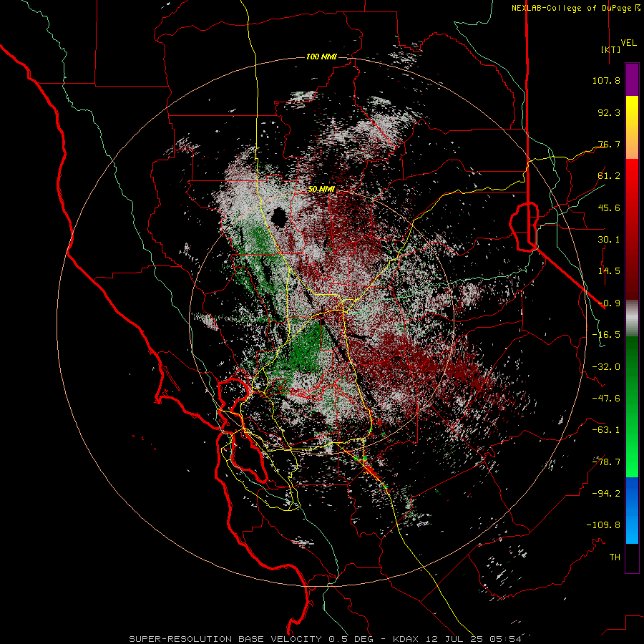This screenshot has height=644, width=644.
Task: Click the -78.7 velocity scale value
Action: (x=606, y=462)
